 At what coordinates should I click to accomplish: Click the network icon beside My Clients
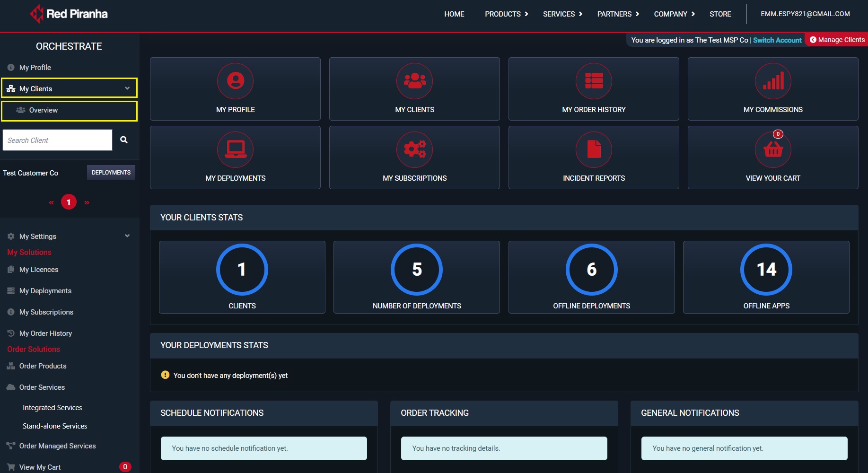pos(11,88)
